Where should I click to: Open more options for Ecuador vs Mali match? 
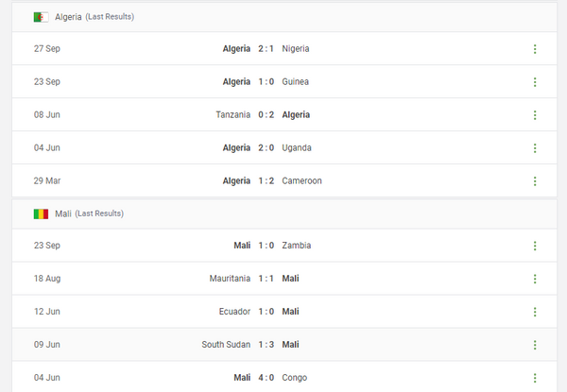coord(534,312)
